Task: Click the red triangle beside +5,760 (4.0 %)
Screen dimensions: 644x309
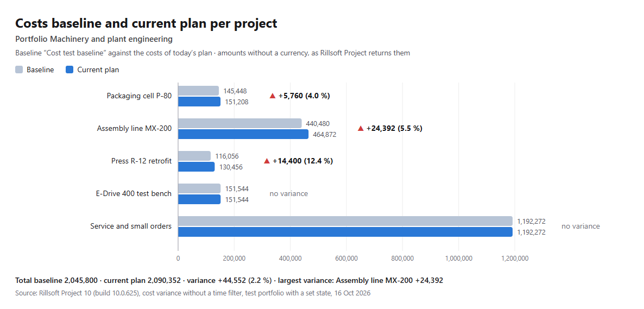Action: click(x=272, y=96)
